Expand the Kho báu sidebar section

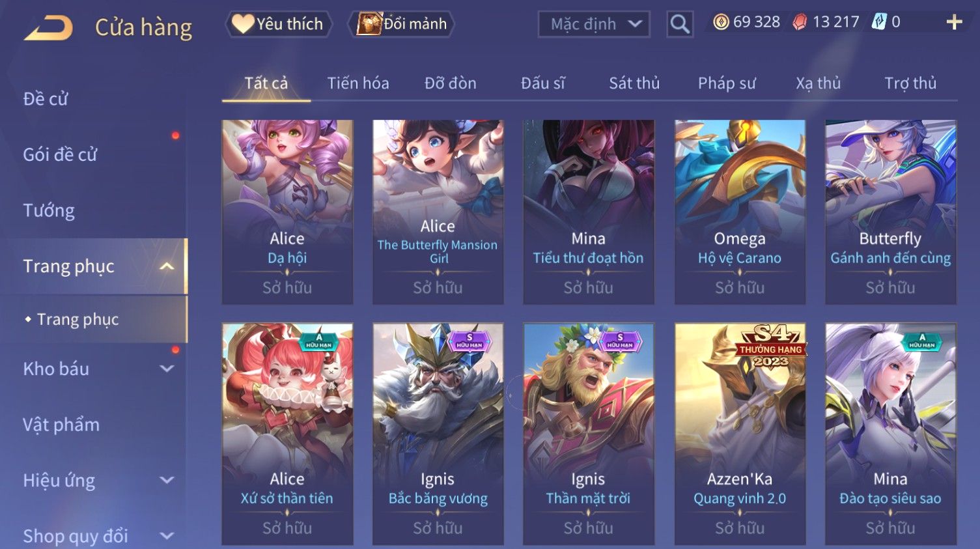pyautogui.click(x=167, y=369)
